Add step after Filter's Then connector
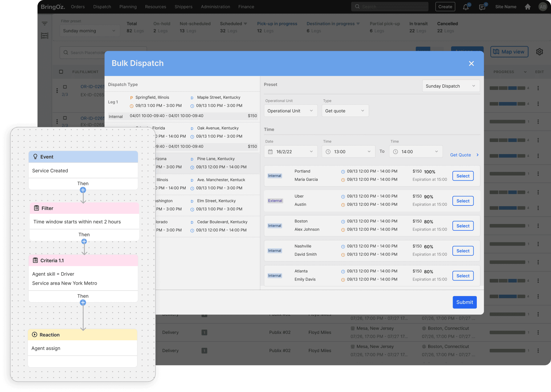Screen dimensions: 551x392 coord(84,241)
